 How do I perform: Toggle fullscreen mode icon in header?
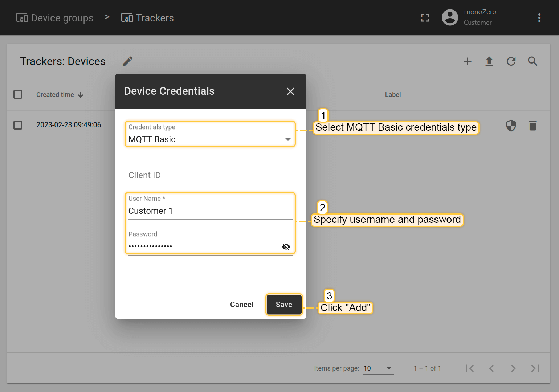(425, 18)
